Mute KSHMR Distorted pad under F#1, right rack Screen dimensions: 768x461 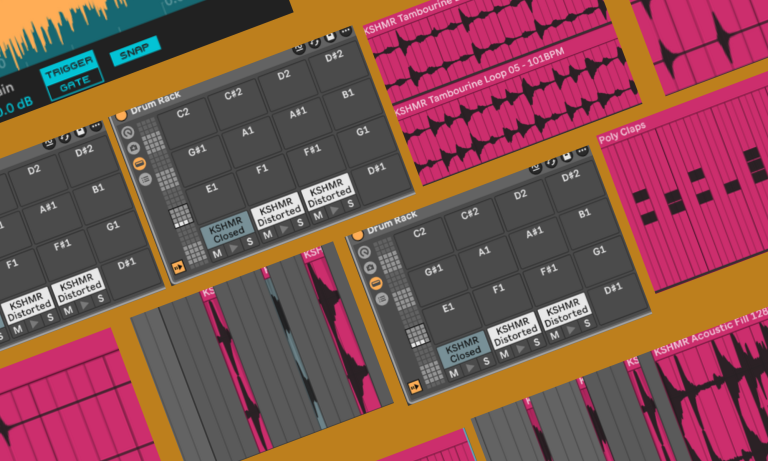pos(554,336)
